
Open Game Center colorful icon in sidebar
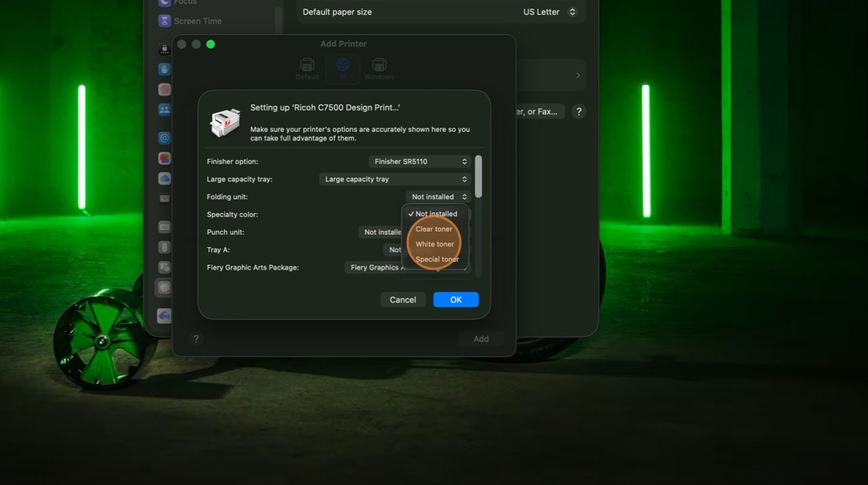coord(164,158)
